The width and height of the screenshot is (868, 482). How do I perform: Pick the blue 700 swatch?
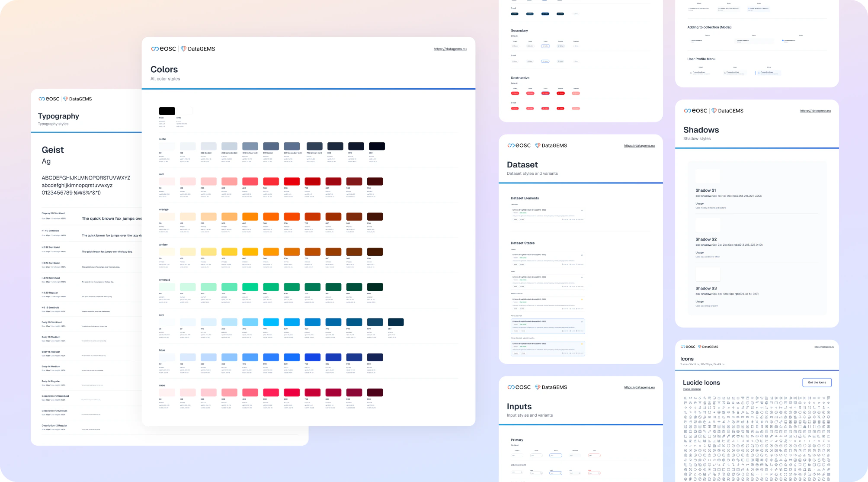(x=313, y=357)
